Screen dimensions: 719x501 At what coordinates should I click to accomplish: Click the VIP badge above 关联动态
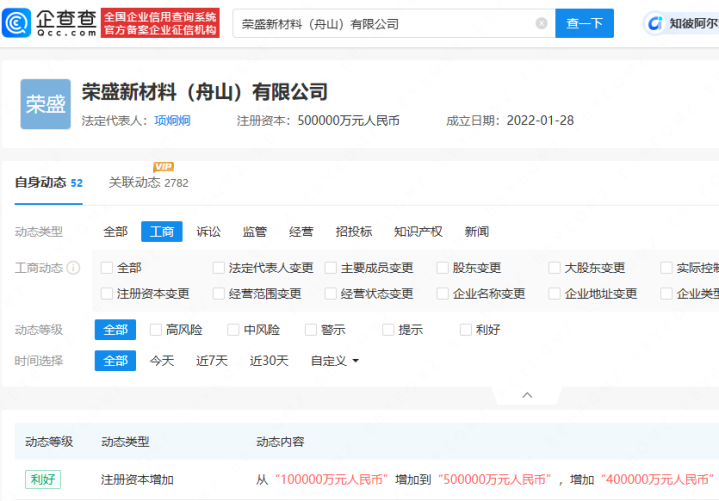click(163, 167)
